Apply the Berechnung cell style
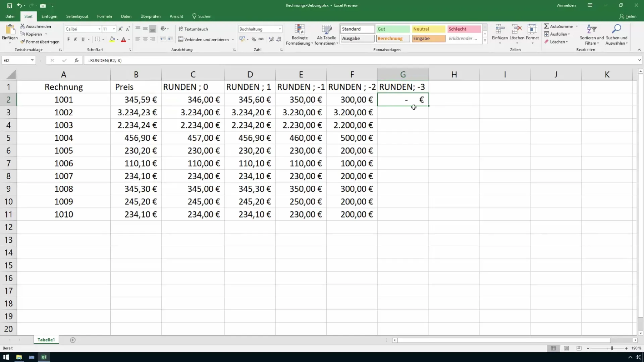644x362 pixels. pyautogui.click(x=393, y=38)
